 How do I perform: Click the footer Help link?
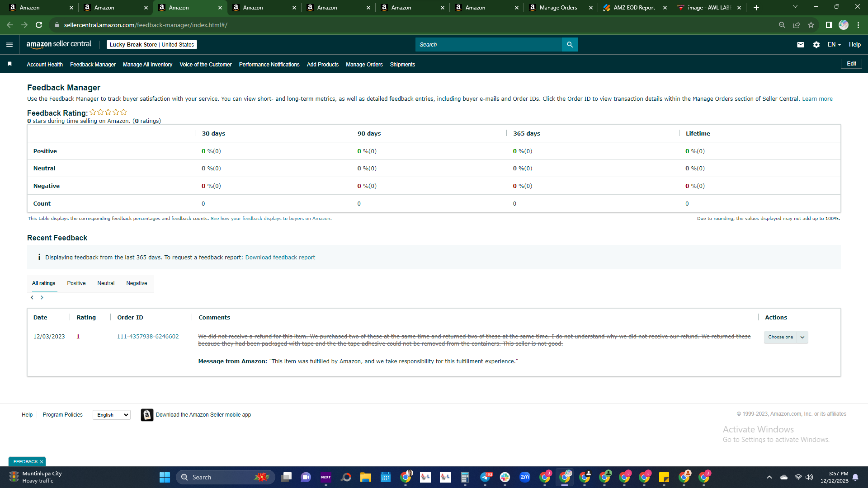coord(27,415)
